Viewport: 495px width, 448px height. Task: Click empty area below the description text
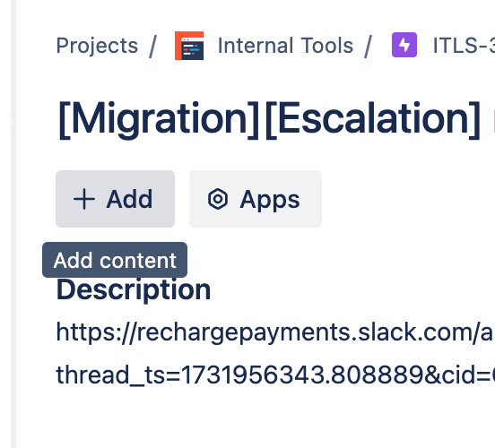pyautogui.click(x=253, y=419)
